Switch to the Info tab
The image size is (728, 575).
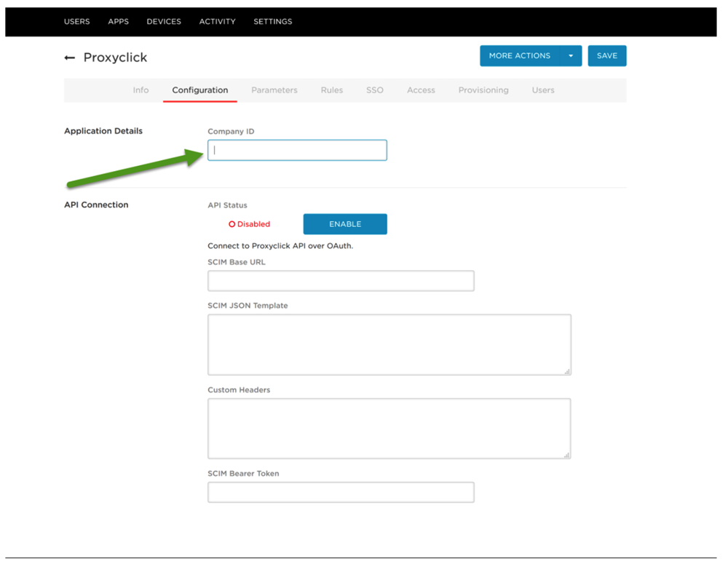[x=141, y=90]
